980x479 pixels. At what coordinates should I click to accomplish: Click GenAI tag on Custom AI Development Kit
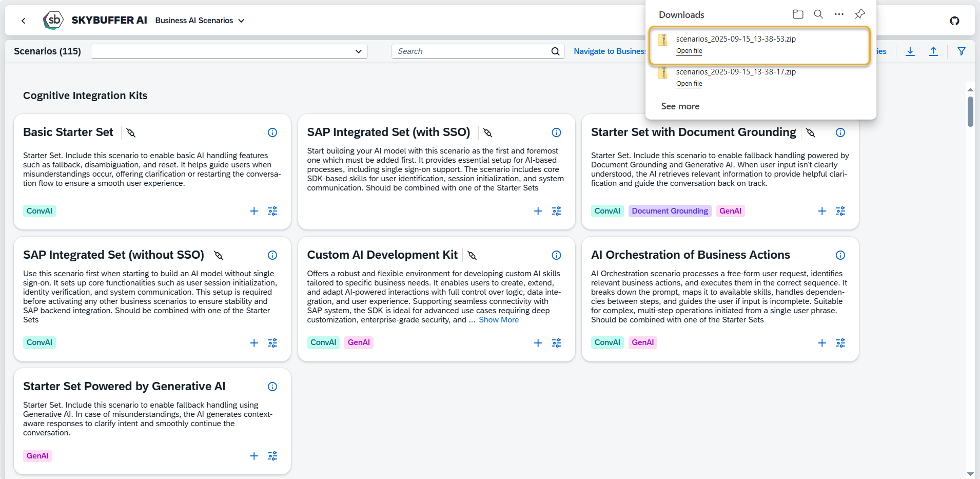click(x=359, y=342)
